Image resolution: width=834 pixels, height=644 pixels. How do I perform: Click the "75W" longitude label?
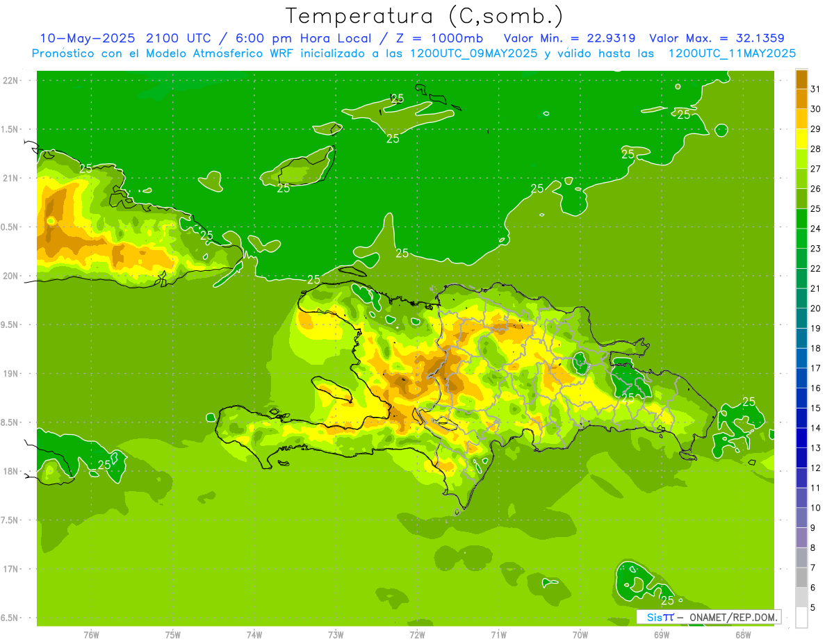[x=173, y=635]
